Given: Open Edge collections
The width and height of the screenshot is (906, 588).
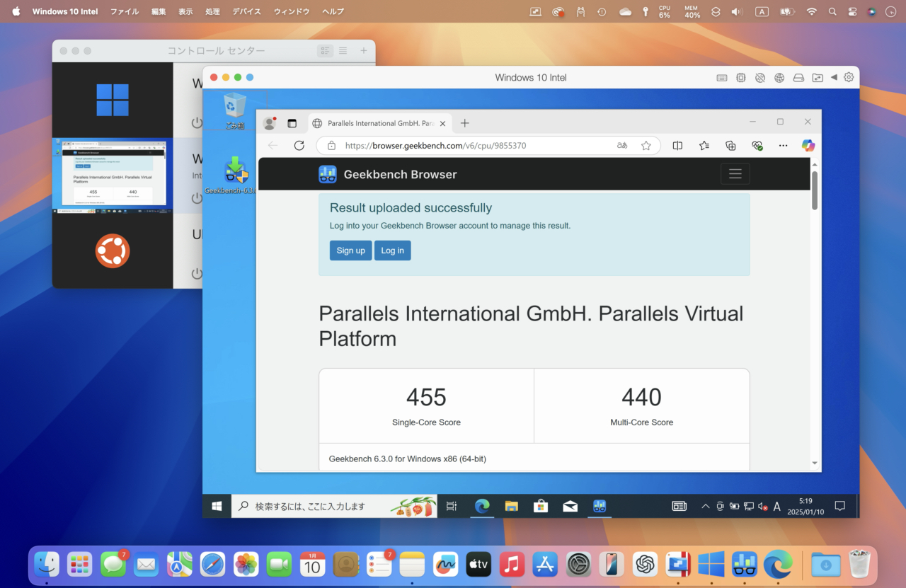Looking at the screenshot, I should [x=730, y=145].
